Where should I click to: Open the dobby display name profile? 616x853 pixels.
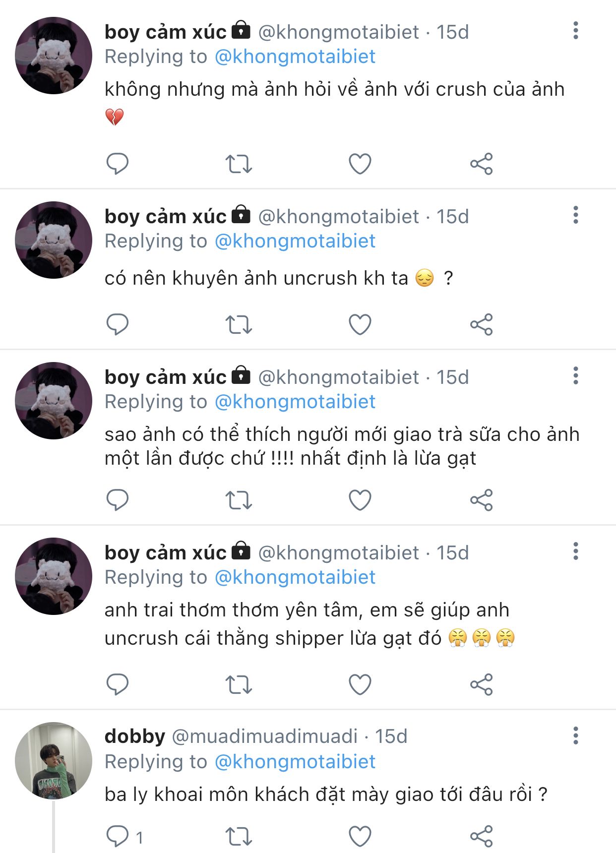135,736
